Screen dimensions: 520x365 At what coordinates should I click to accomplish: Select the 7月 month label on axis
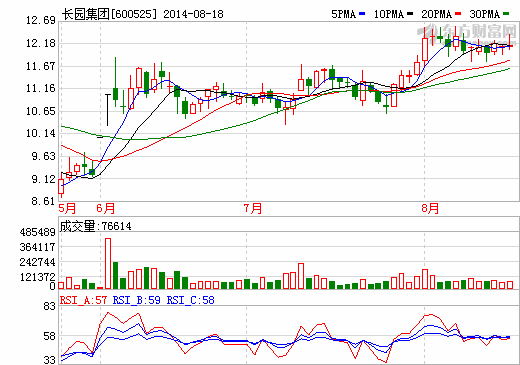pyautogui.click(x=253, y=208)
